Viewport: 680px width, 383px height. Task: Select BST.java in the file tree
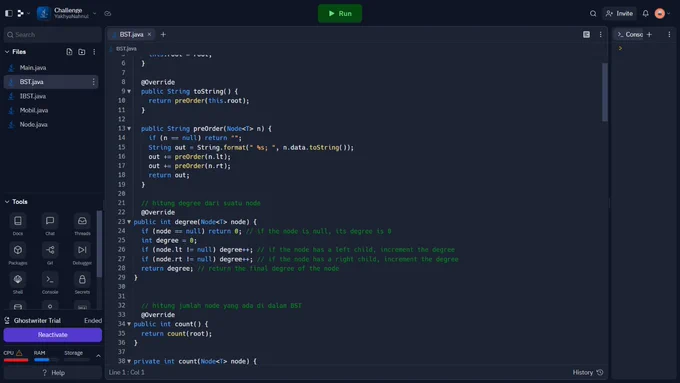click(51, 82)
